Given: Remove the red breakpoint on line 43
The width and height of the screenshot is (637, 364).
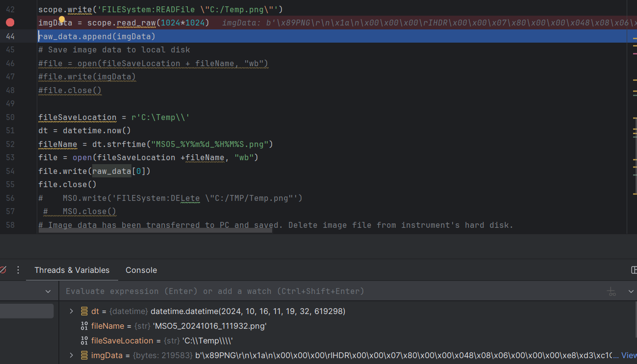Looking at the screenshot, I should (x=10, y=23).
